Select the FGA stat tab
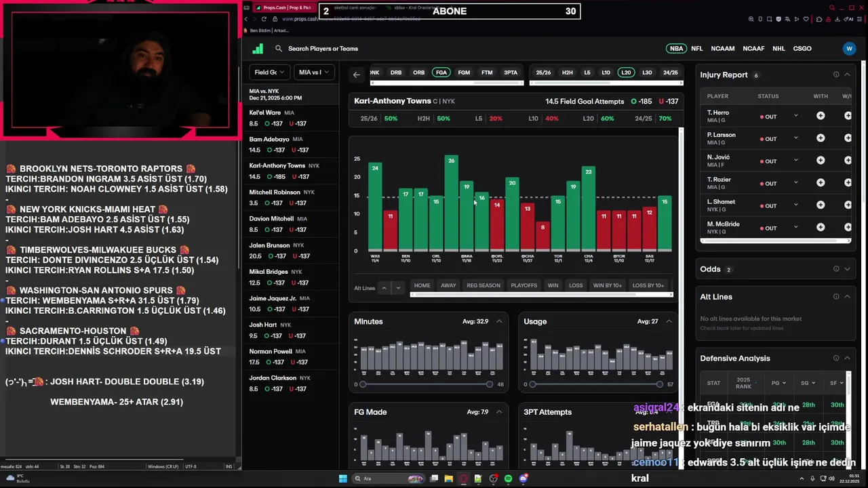The width and height of the screenshot is (868, 488). click(441, 73)
